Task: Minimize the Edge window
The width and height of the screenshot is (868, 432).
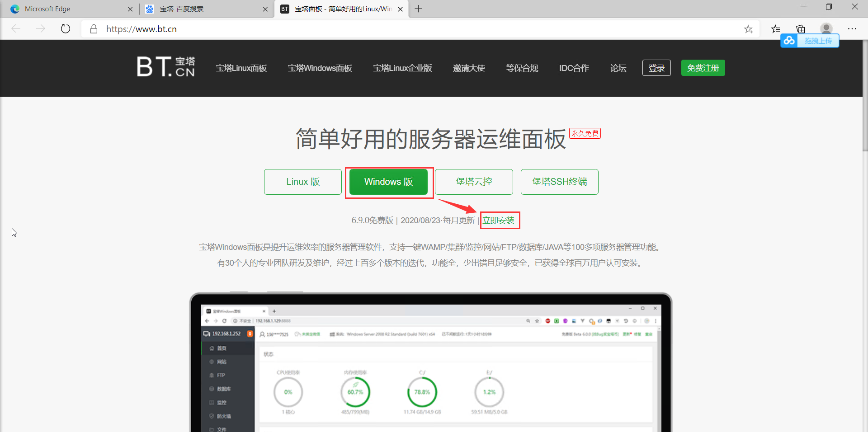Action: click(803, 7)
